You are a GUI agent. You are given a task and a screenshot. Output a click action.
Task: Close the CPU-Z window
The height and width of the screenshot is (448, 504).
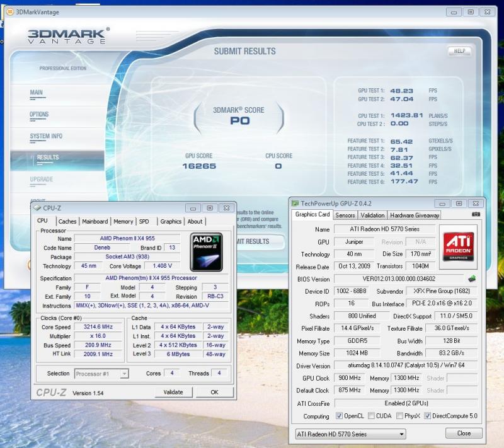click(x=226, y=209)
